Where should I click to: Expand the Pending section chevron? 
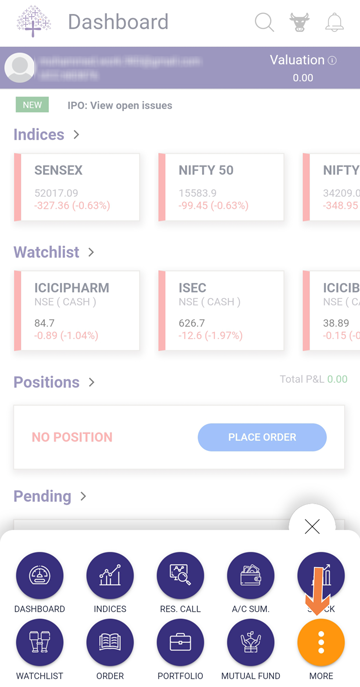point(83,496)
